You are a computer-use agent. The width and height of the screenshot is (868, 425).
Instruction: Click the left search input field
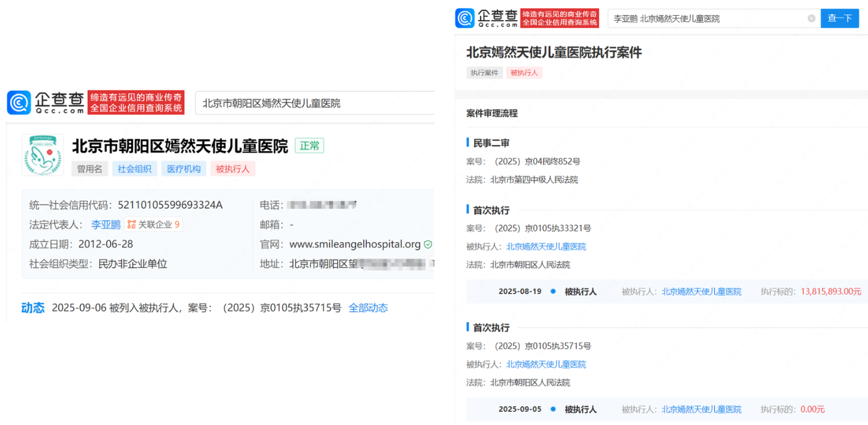314,103
